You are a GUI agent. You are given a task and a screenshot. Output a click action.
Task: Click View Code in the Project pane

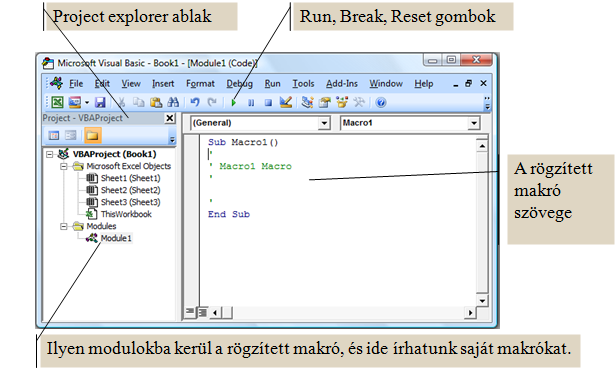point(54,136)
